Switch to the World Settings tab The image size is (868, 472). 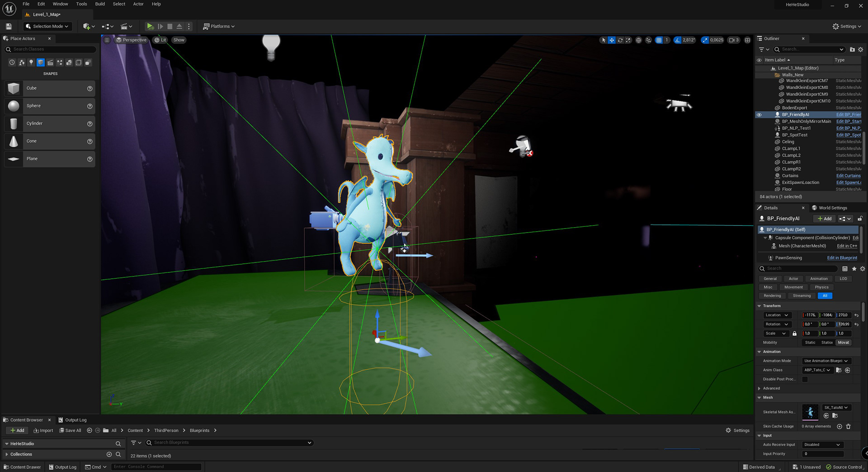click(830, 208)
